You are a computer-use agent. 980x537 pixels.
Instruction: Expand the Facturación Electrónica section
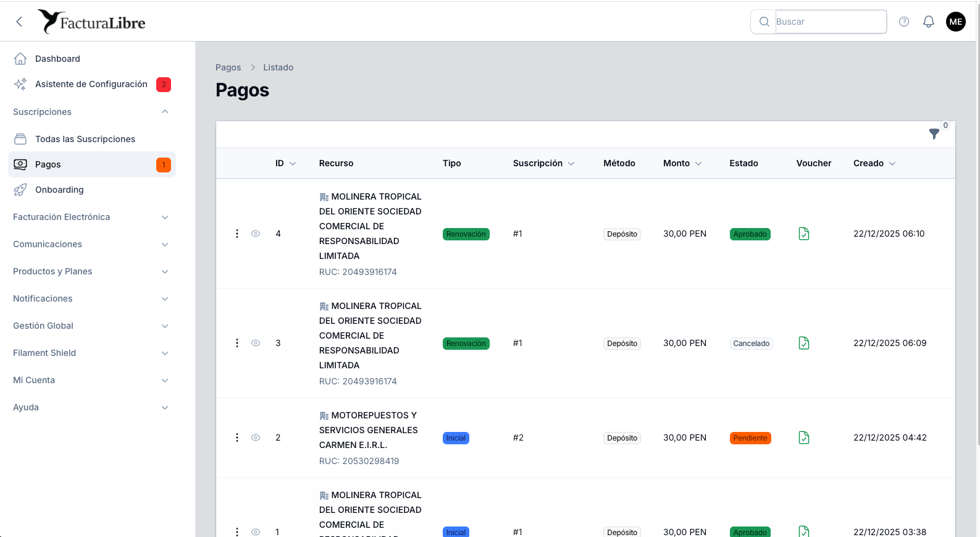coord(165,217)
